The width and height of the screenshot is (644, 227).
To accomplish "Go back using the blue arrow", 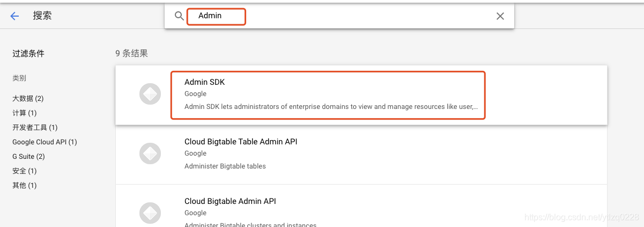I will coord(14,16).
